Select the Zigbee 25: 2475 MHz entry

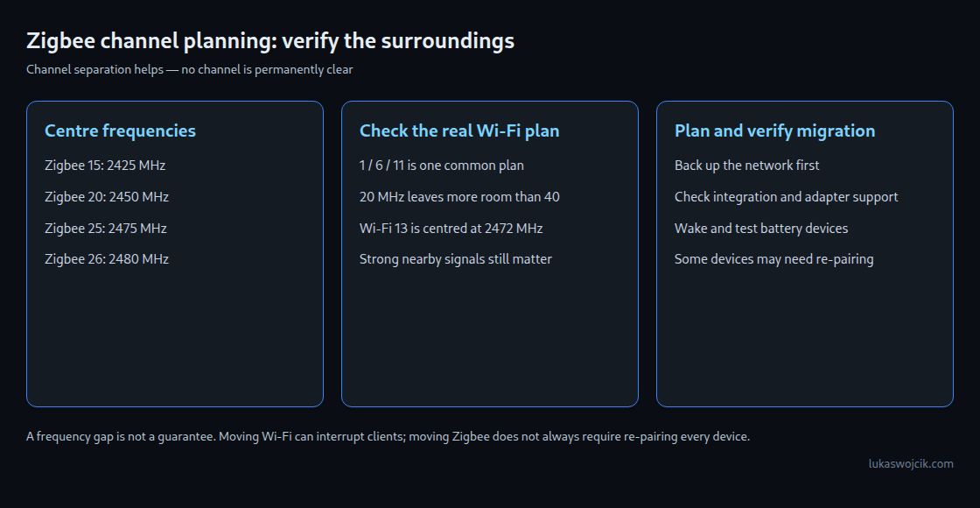[x=106, y=228]
